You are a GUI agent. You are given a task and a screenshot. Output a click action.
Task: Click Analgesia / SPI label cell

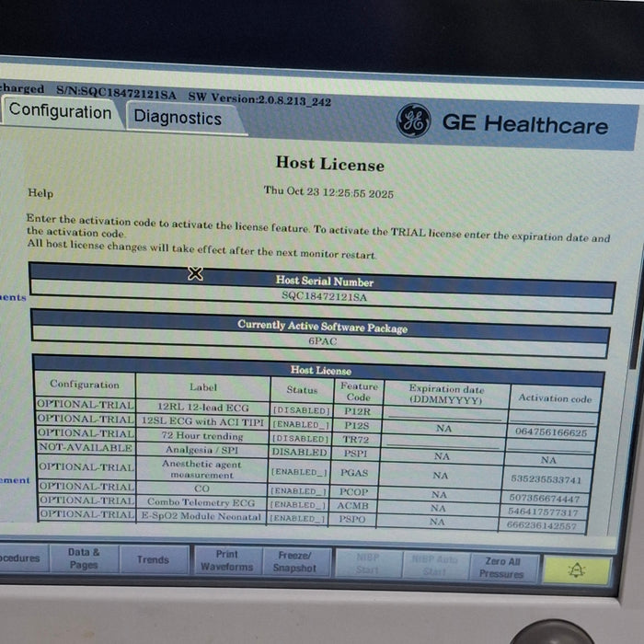click(201, 450)
